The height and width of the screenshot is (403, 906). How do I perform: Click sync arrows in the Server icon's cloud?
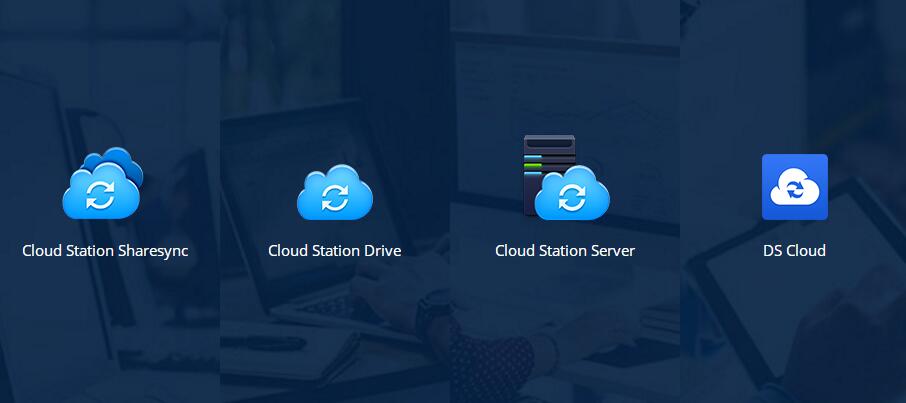[x=572, y=197]
